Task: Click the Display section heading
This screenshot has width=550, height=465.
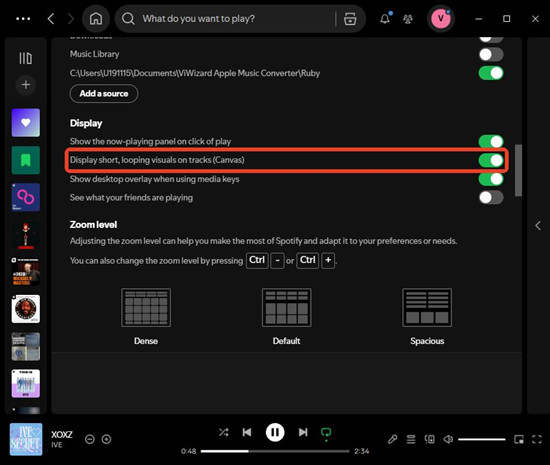Action: click(86, 123)
